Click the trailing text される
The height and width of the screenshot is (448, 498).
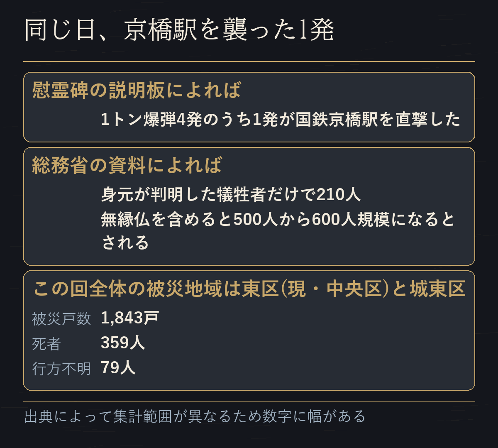coord(125,243)
